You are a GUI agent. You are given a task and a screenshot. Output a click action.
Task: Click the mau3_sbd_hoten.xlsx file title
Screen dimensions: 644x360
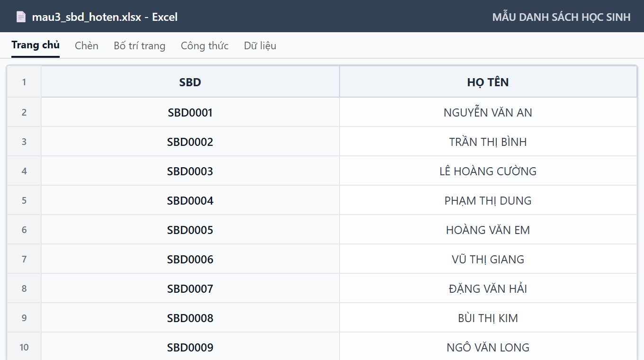105,17
